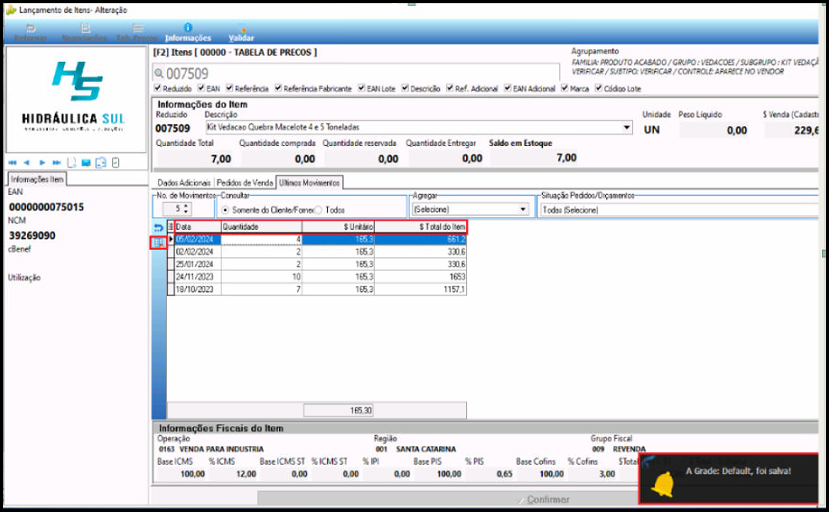Screen dimensions: 829x512
Task: Open the Situação Pedidos/Orçamentos dropdown
Action: (x=679, y=210)
